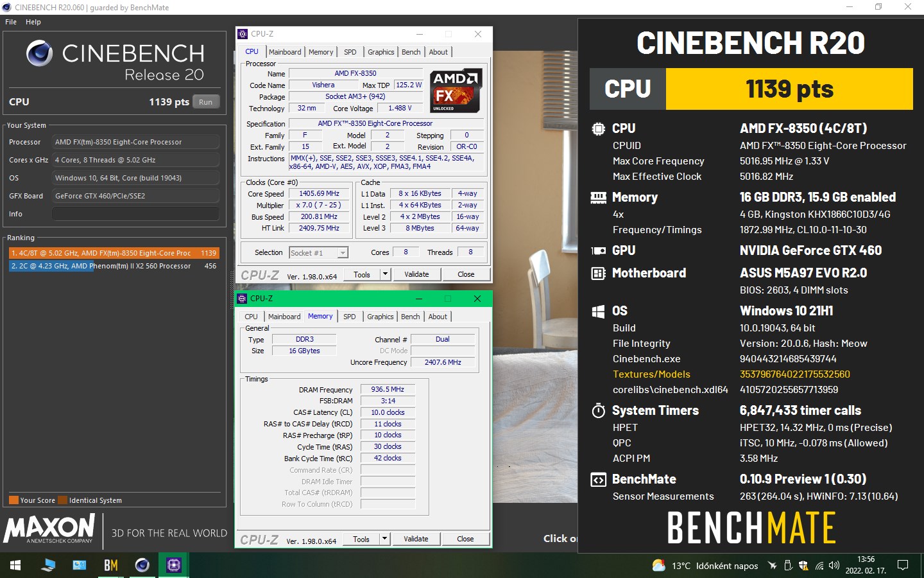The height and width of the screenshot is (578, 924).
Task: Switch to Graphics tab in lower CPU-Z window
Action: (x=381, y=317)
